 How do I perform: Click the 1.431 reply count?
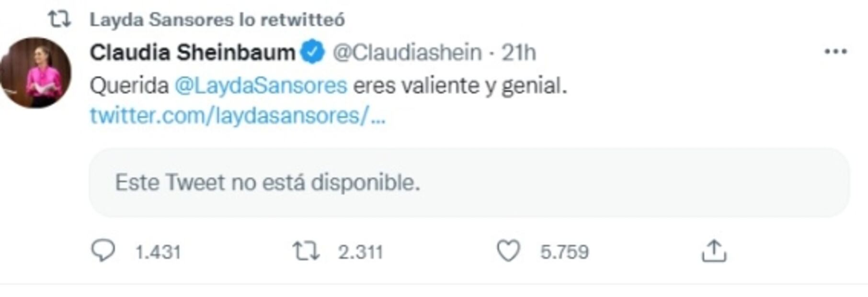pyautogui.click(x=158, y=252)
